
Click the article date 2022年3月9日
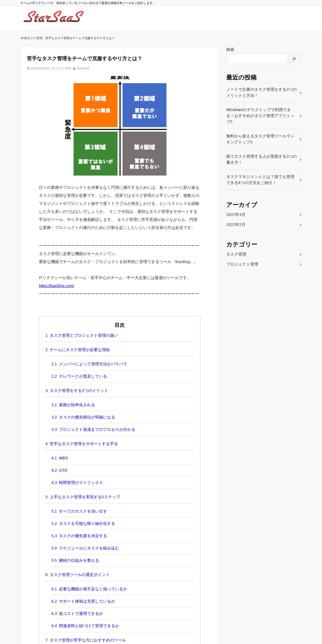(40, 68)
